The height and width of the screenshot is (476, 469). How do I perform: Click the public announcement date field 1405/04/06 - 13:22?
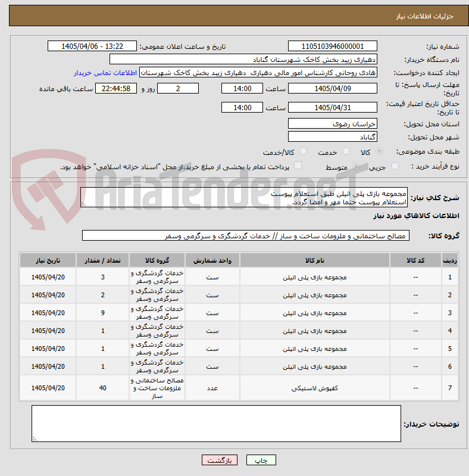[92, 46]
